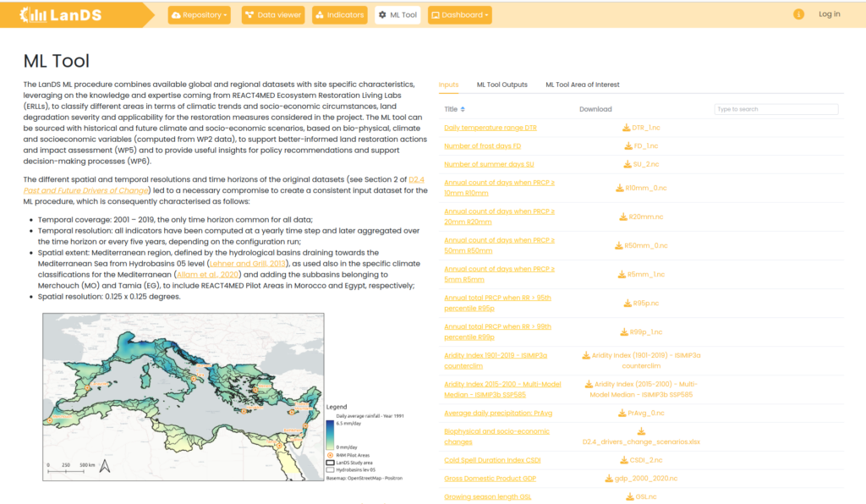Click the Hydrobasins lev 05 legend entry

tap(351, 470)
